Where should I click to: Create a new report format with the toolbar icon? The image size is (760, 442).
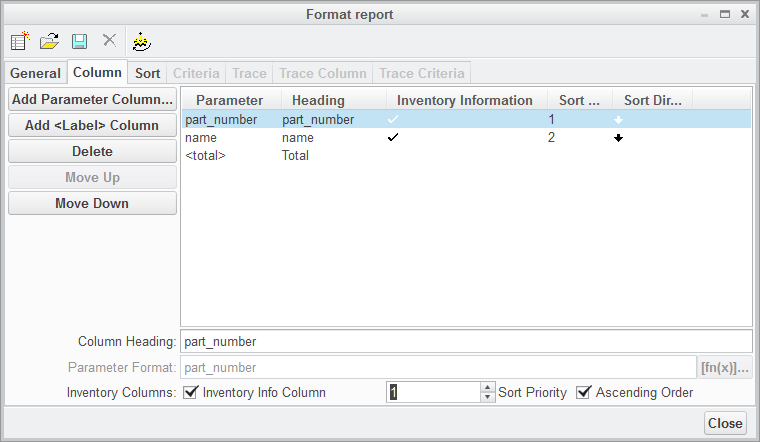point(20,41)
